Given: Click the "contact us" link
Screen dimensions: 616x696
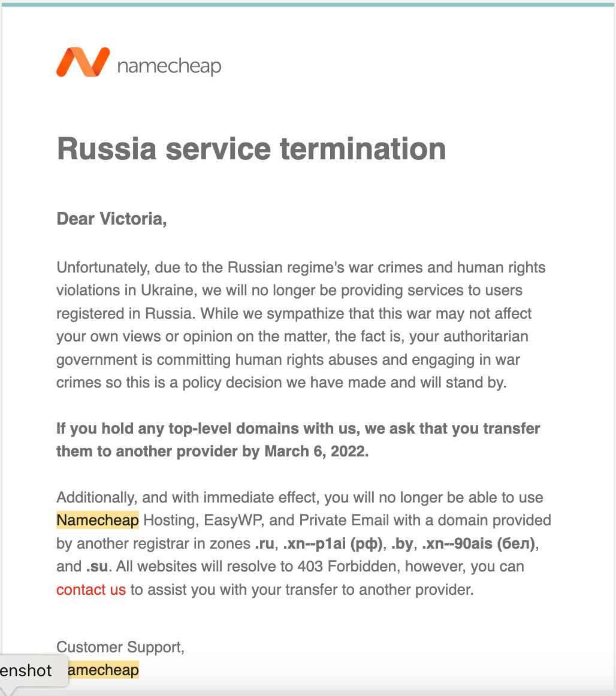Looking at the screenshot, I should 91,589.
